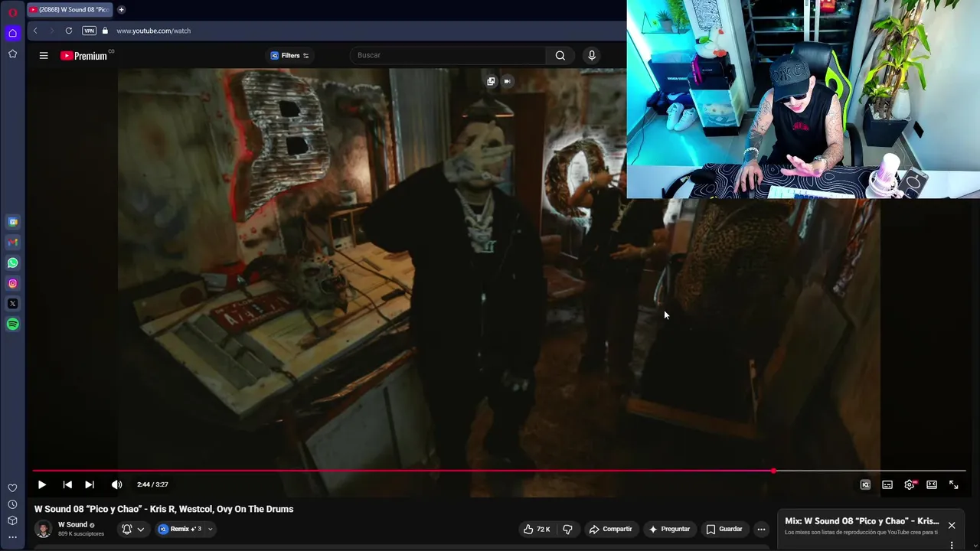
Task: Open player settings gear
Action: point(910,484)
